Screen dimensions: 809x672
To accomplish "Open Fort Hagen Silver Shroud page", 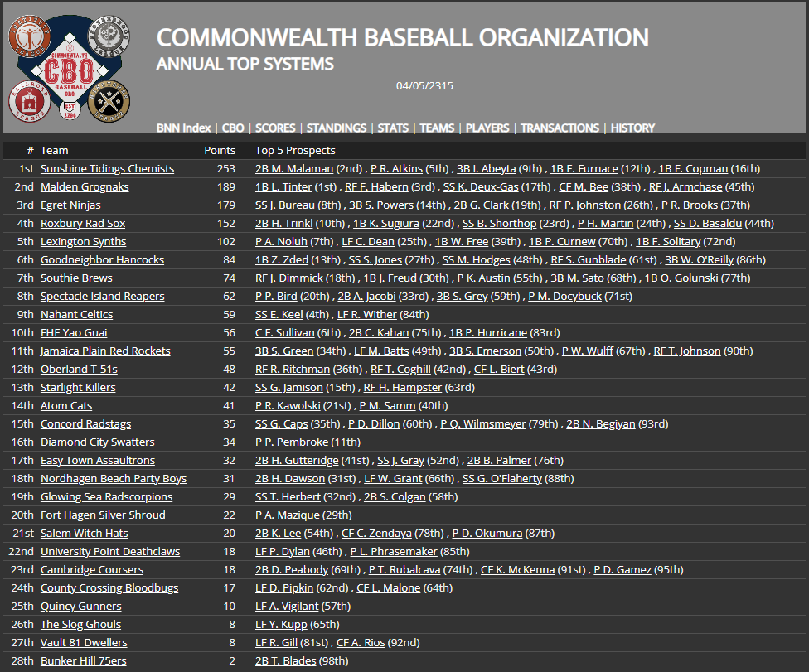I will tap(103, 515).
